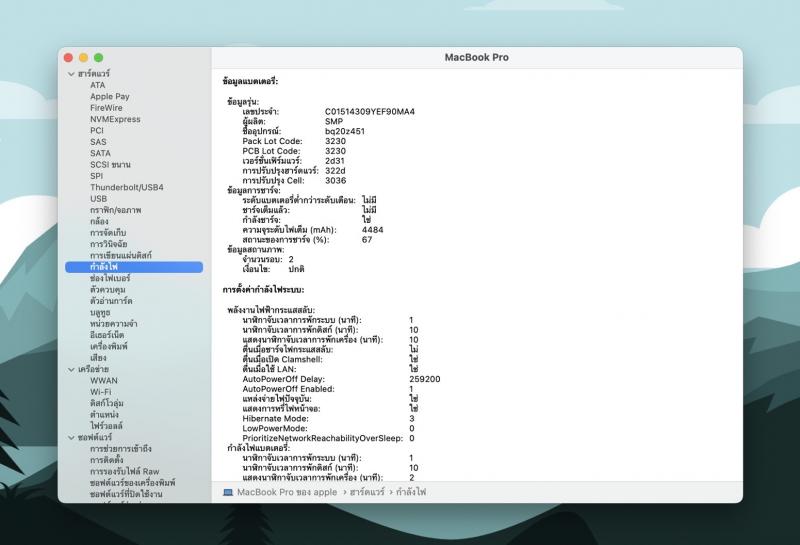Click the green zoom window button
This screenshot has height=545, width=800.
click(98, 58)
